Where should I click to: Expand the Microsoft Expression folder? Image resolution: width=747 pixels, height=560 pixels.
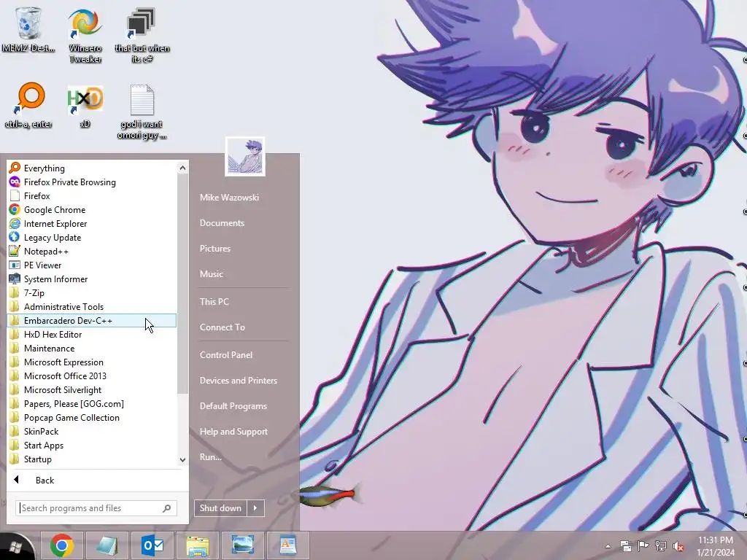click(91, 362)
